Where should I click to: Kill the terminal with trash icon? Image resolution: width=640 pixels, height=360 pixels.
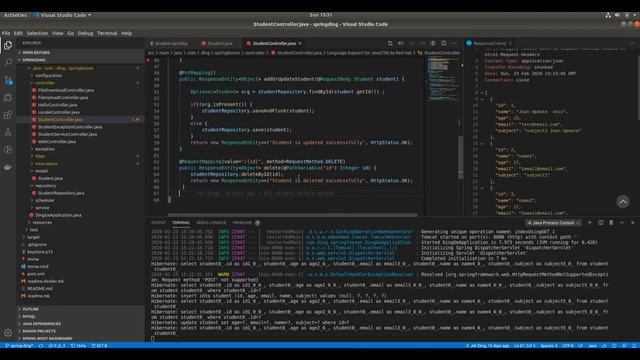click(x=611, y=222)
